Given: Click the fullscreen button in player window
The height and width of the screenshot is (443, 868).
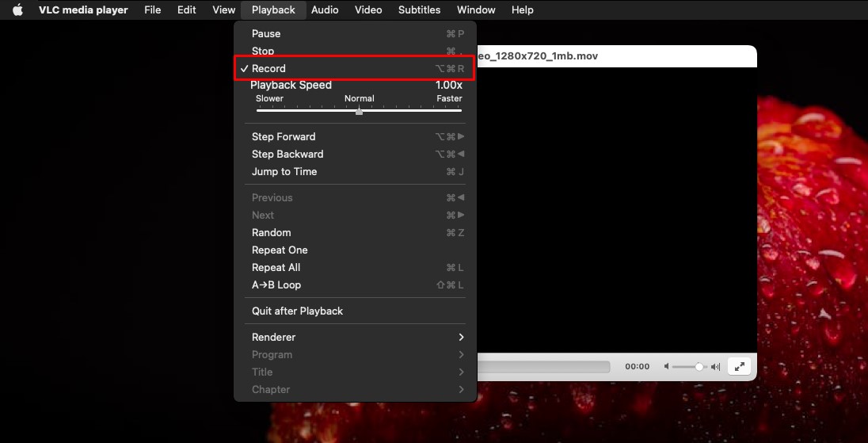Looking at the screenshot, I should click(x=739, y=367).
